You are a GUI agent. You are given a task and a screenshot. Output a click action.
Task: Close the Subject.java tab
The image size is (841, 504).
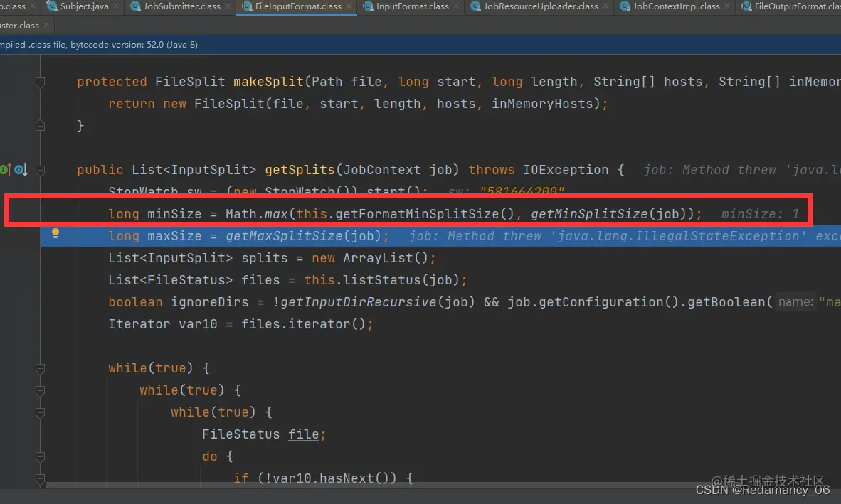pos(116,6)
